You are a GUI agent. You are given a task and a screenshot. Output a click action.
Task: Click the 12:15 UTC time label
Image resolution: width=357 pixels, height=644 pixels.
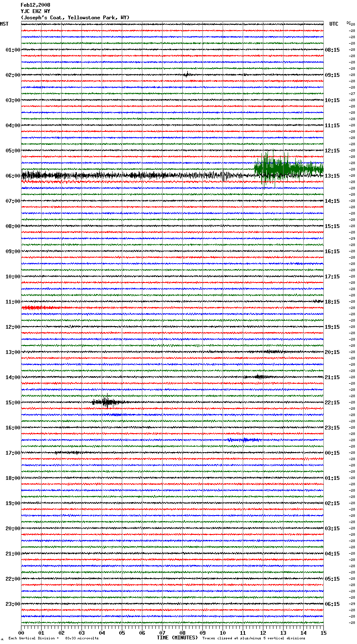coord(332,151)
